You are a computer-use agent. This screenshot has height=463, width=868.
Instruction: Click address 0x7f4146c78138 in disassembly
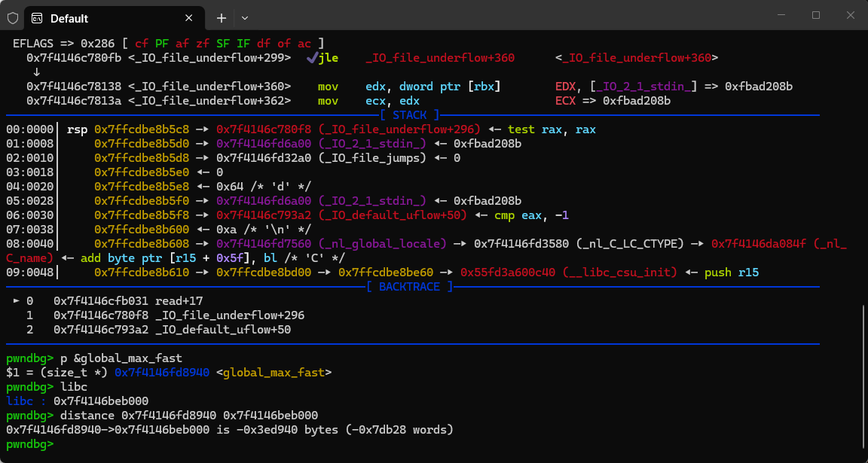pyautogui.click(x=75, y=87)
